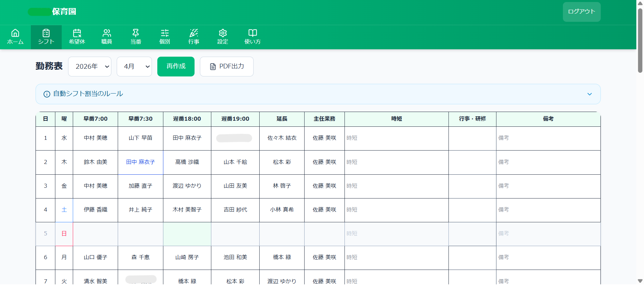Open the 2026年 year dropdown
Screen dimensions: 644x285
(x=90, y=66)
